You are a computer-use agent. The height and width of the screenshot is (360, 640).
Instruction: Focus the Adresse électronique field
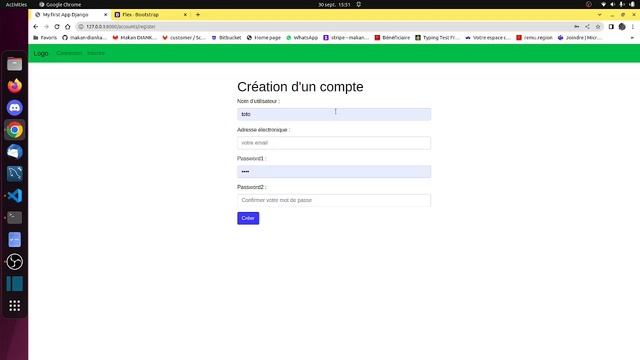click(334, 143)
